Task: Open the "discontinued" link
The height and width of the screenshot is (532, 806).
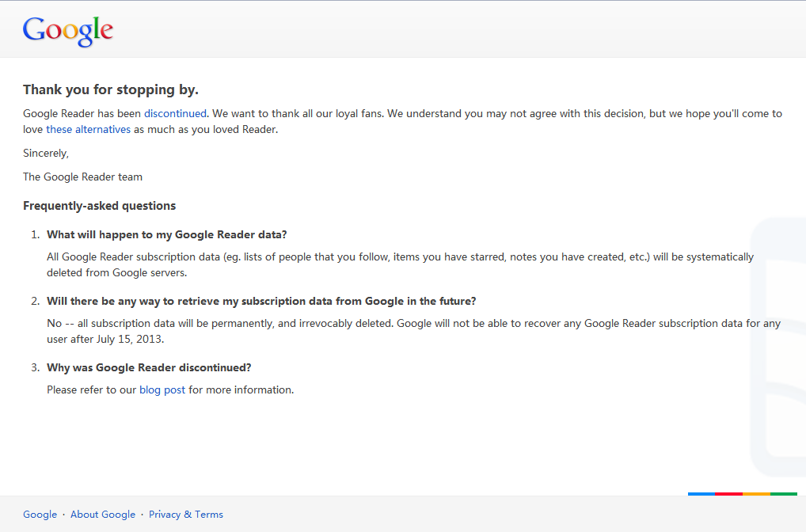Action: [175, 113]
